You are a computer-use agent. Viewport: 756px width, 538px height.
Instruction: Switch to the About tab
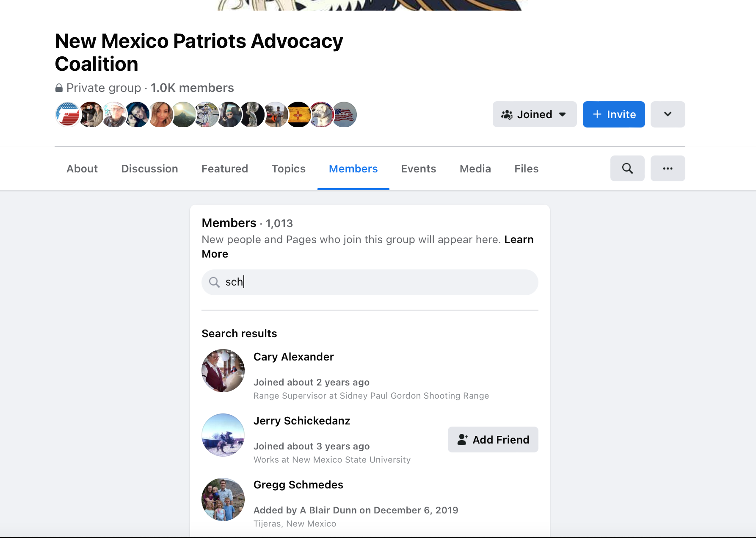tap(82, 169)
